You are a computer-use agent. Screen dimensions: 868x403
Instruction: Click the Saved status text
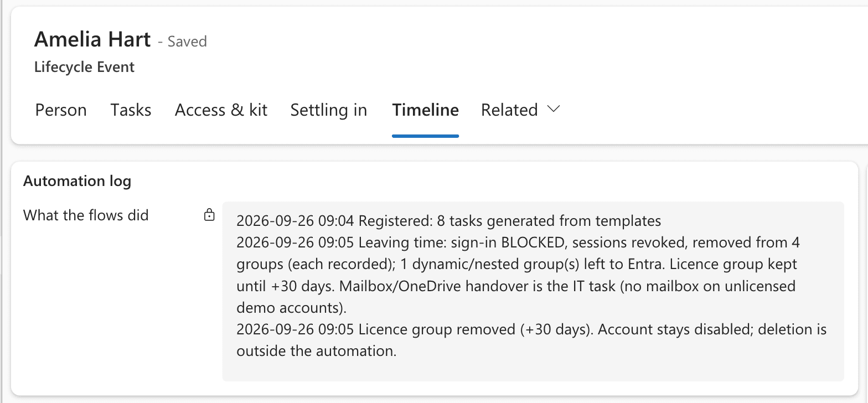(x=187, y=42)
